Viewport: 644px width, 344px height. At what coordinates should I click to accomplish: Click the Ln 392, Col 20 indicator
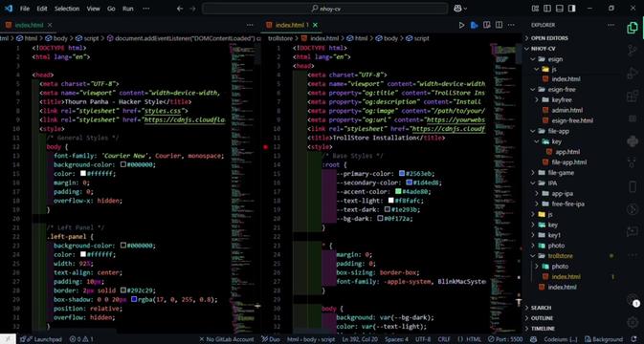[x=359, y=339]
